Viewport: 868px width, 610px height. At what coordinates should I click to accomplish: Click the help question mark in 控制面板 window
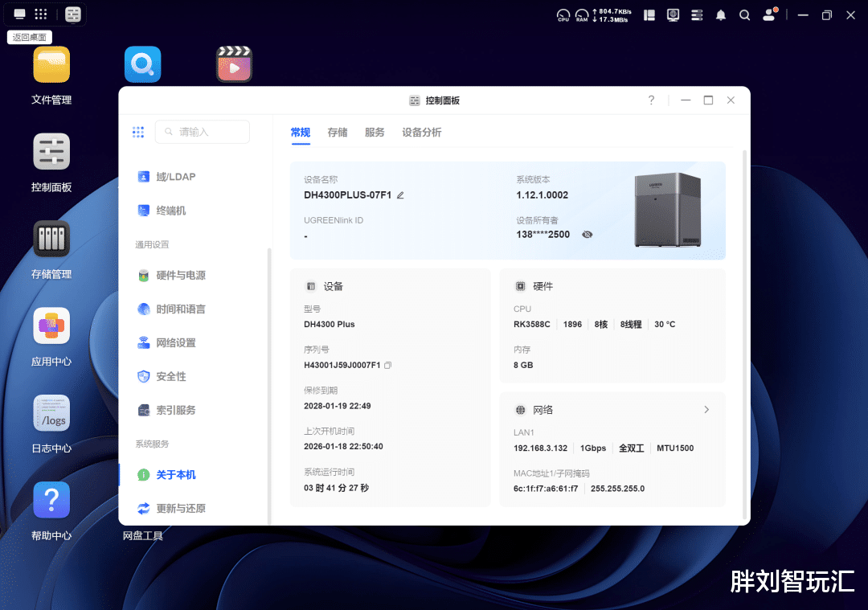point(652,100)
